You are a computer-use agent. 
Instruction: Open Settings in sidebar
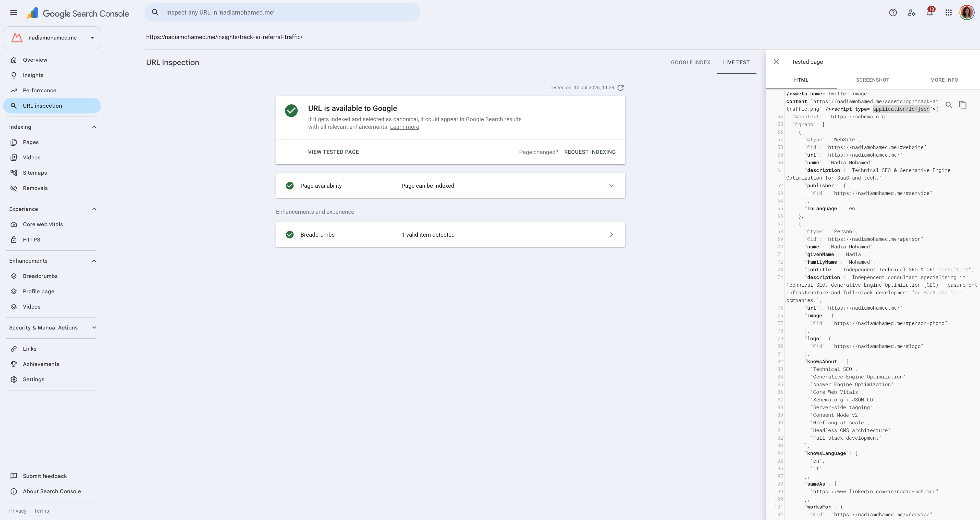[x=52, y=379]
